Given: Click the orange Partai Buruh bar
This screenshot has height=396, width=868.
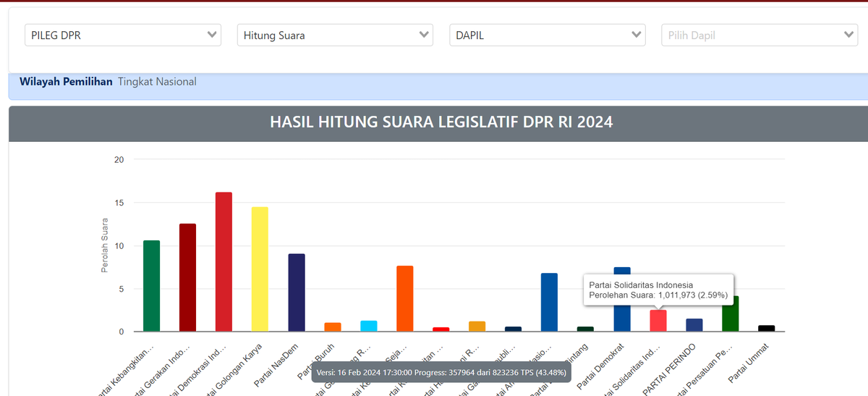Looking at the screenshot, I should click(333, 327).
